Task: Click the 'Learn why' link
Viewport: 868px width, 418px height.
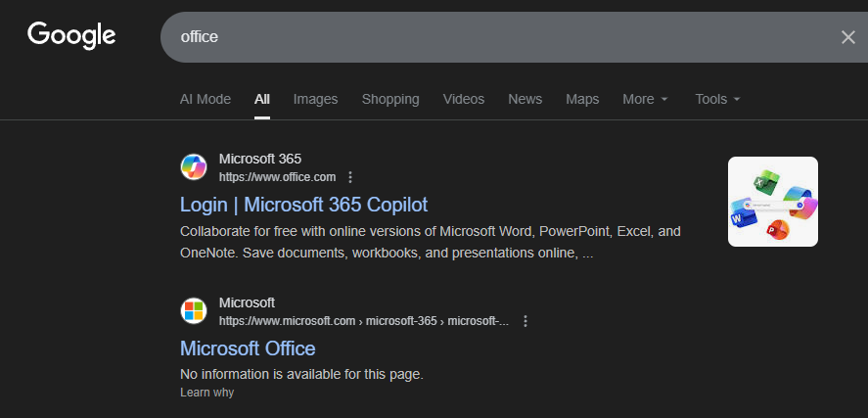Action: pos(207,393)
